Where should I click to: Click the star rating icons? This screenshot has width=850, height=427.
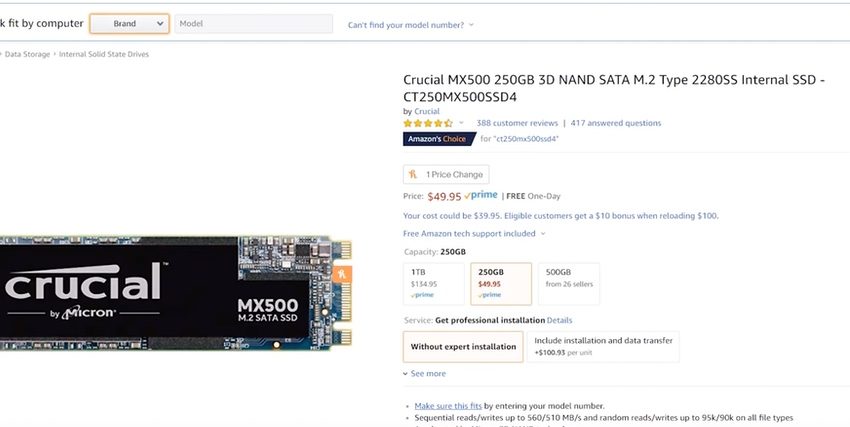(x=428, y=123)
